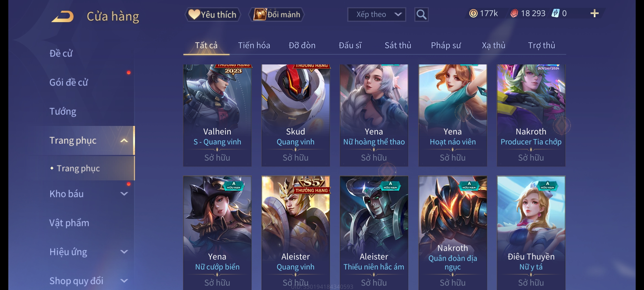644x290 pixels.
Task: Expand the Kho báu sidebar section
Action: coord(124,194)
